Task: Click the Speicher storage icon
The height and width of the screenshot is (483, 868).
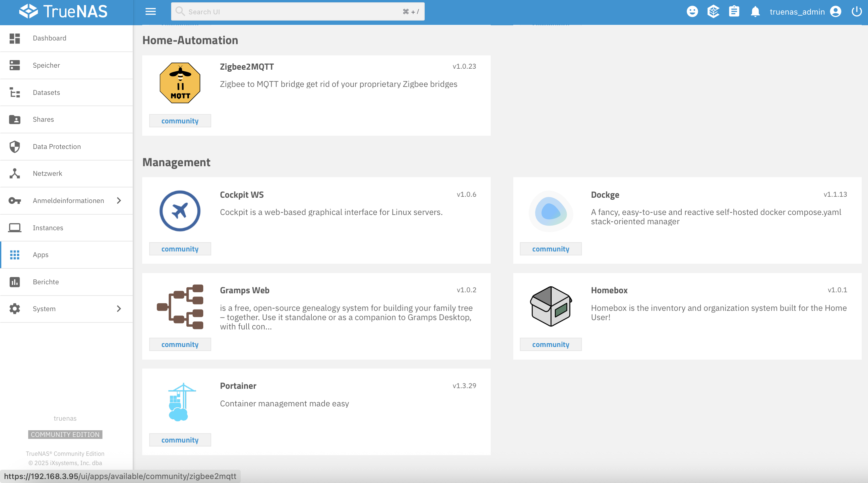Action: tap(15, 65)
